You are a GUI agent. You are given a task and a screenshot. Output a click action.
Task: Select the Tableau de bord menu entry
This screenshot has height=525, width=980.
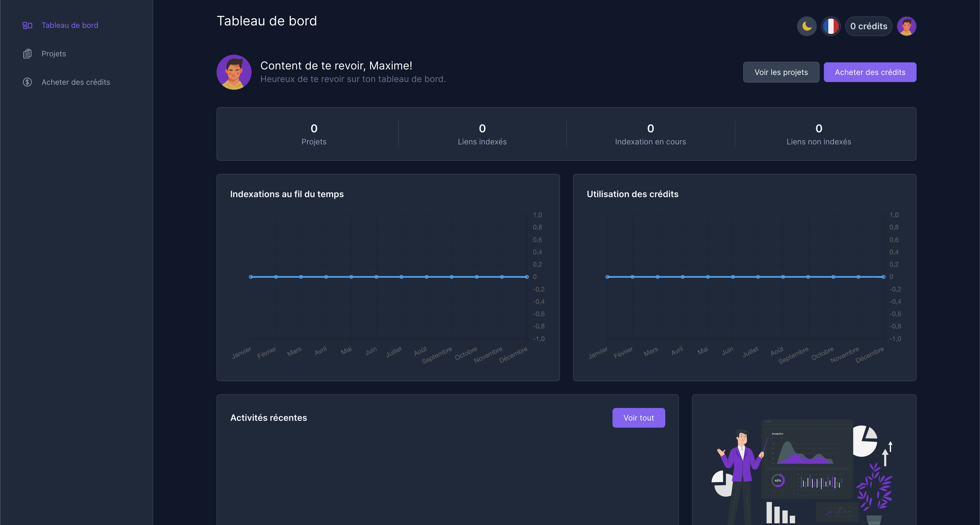click(x=70, y=25)
